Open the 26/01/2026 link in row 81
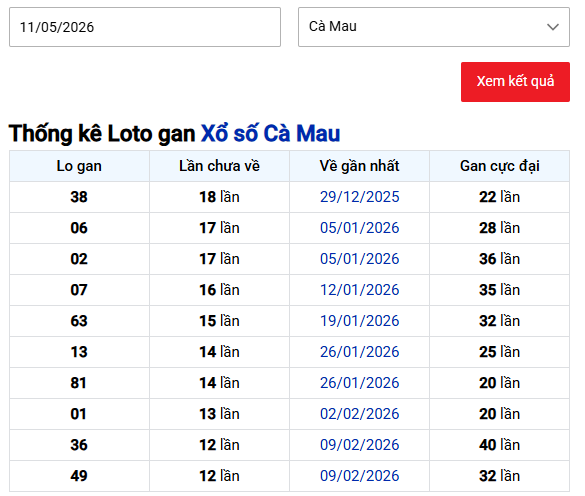585x496 pixels. pyautogui.click(x=360, y=383)
